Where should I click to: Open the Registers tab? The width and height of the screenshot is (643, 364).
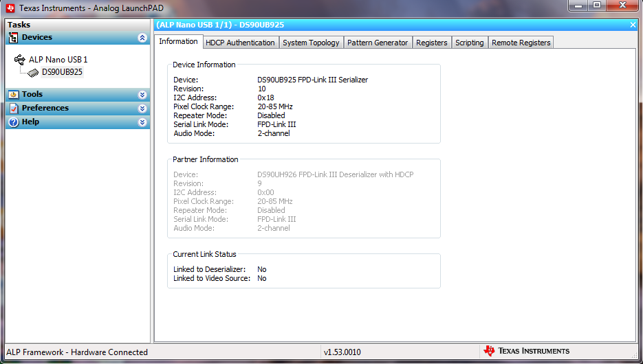[431, 43]
